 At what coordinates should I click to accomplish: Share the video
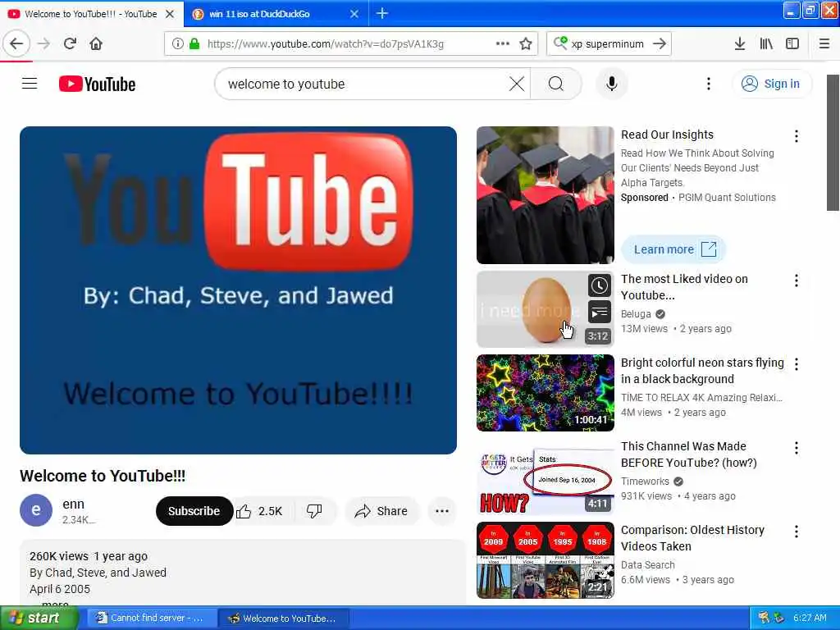point(381,511)
